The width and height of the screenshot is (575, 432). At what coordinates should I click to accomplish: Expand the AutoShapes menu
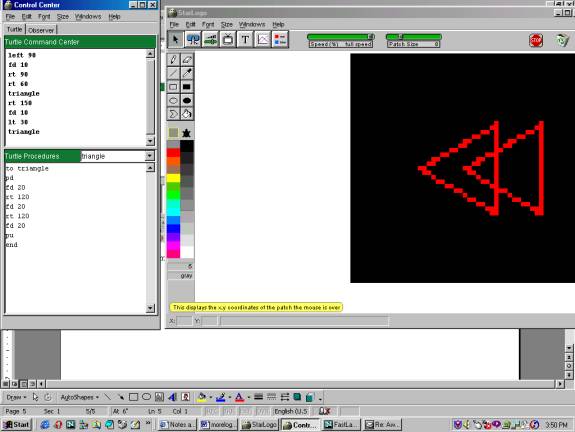(x=80, y=397)
